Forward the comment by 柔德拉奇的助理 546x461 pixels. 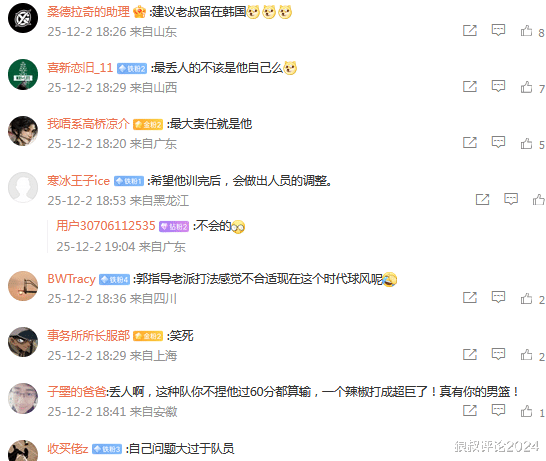click(x=470, y=31)
